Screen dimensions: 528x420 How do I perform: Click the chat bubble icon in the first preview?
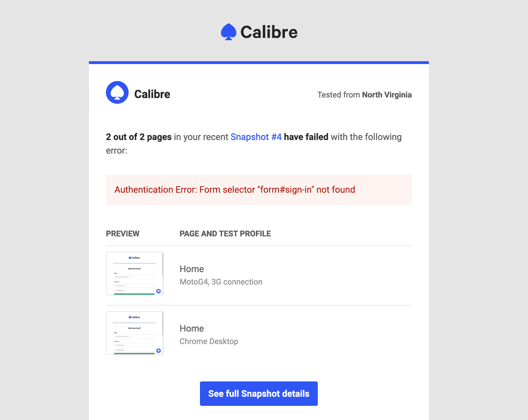[x=158, y=291]
